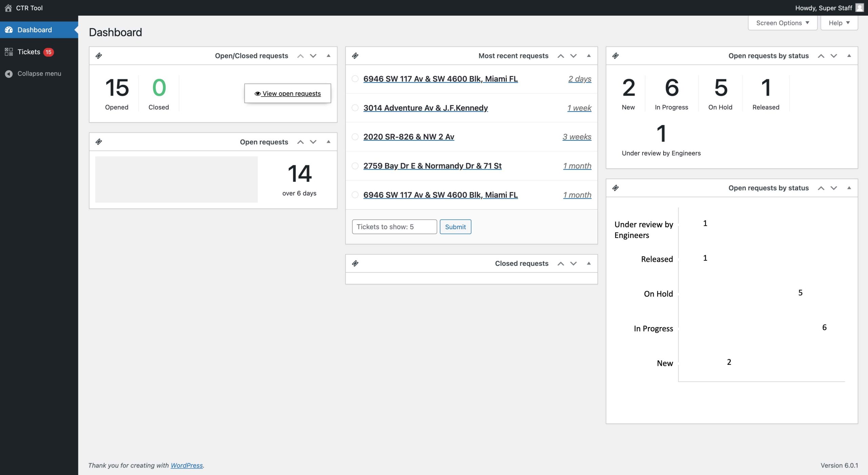This screenshot has width=868, height=475.
Task: Open 3014 Adventure Av & J.F.Kennedy ticket
Action: [426, 108]
